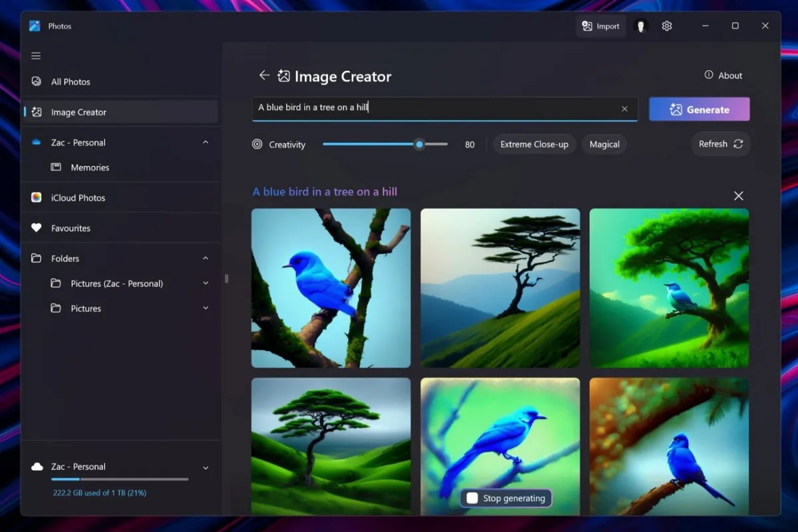Expand the Pictures (Zac - Personal) folder
This screenshot has height=532, width=798.
pyautogui.click(x=205, y=283)
